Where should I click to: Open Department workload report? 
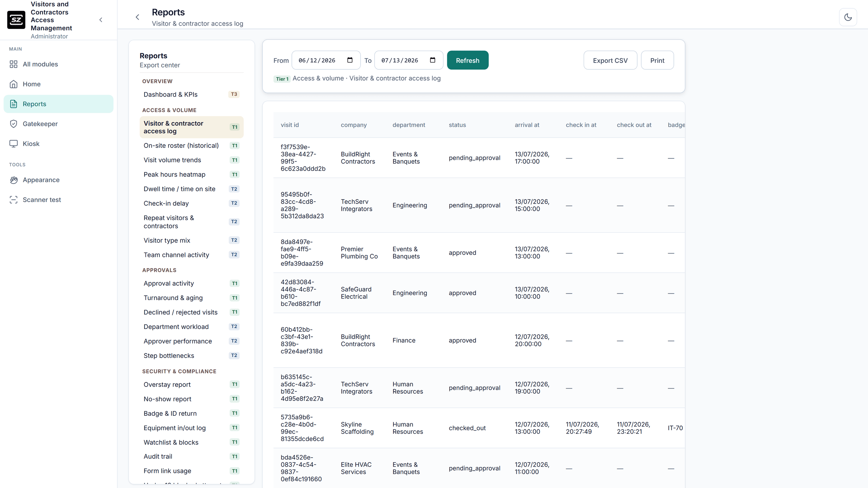(x=192, y=327)
